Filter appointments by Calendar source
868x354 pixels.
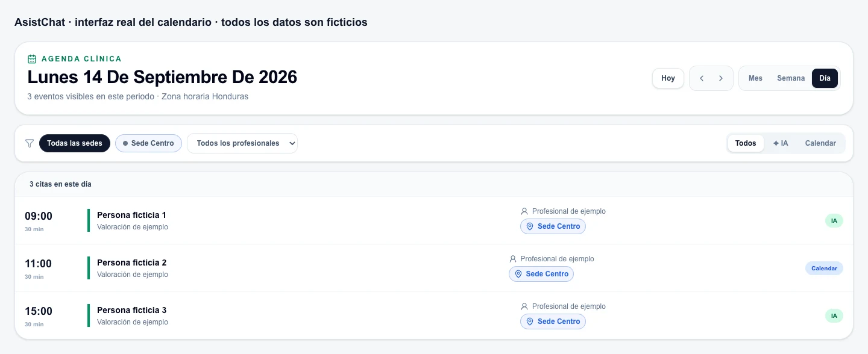(x=820, y=143)
